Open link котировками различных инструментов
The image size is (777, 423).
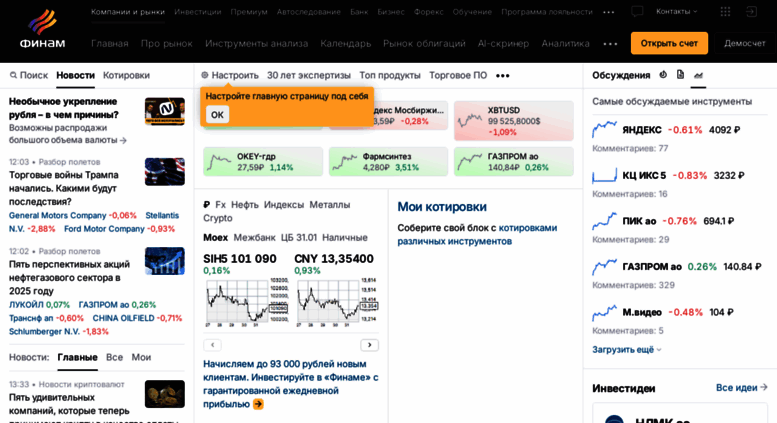477,234
